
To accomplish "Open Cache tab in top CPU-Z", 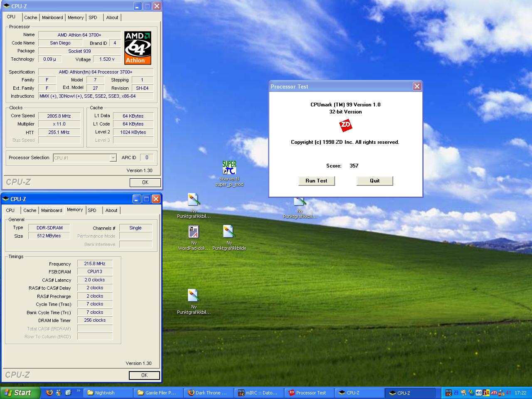I will 30,17.
